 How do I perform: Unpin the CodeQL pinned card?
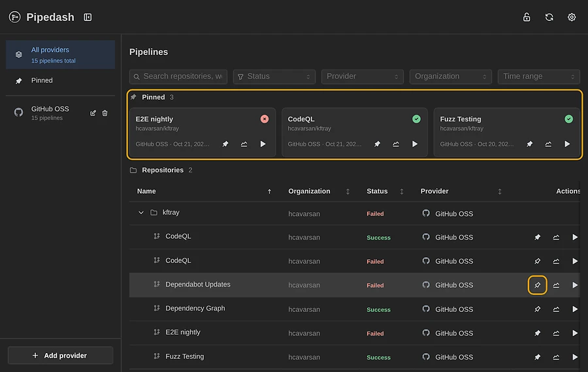pos(377,144)
